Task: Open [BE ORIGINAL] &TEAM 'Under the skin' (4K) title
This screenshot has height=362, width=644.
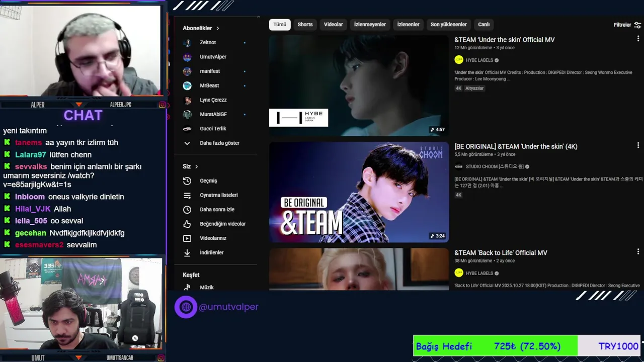Action: [x=516, y=146]
